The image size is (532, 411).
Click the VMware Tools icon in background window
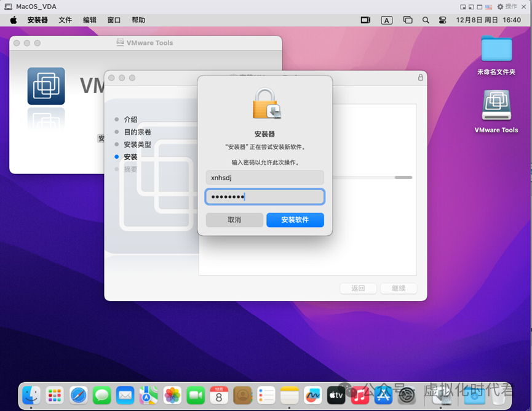(x=46, y=86)
